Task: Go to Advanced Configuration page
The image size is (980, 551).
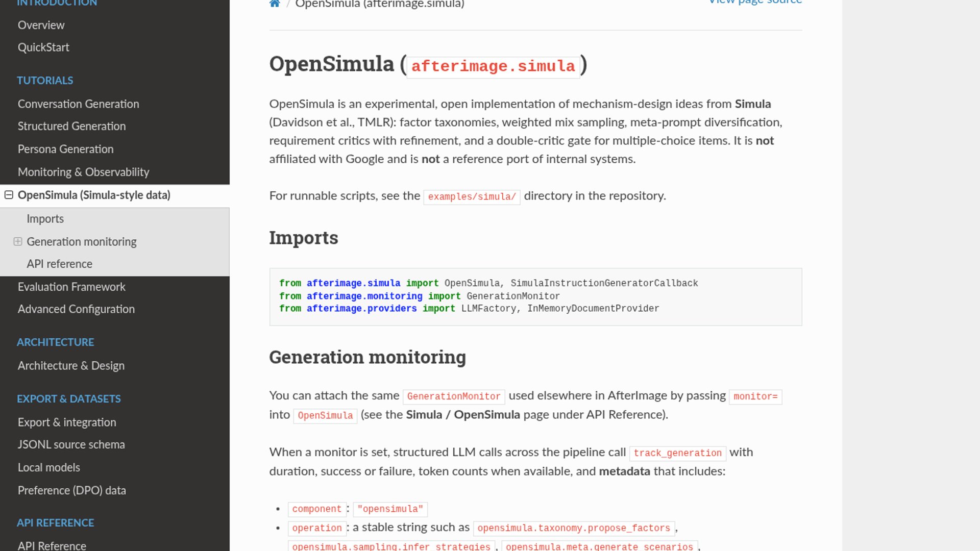Action: (76, 309)
